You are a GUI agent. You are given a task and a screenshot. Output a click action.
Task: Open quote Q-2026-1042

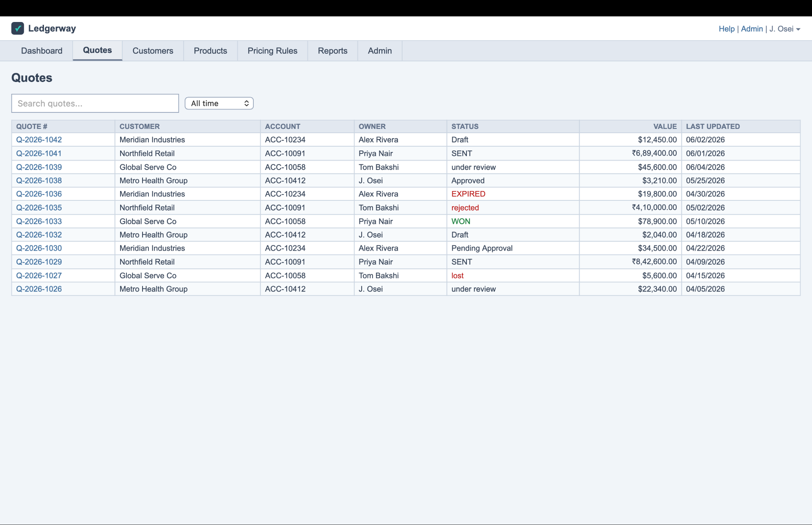click(x=39, y=140)
